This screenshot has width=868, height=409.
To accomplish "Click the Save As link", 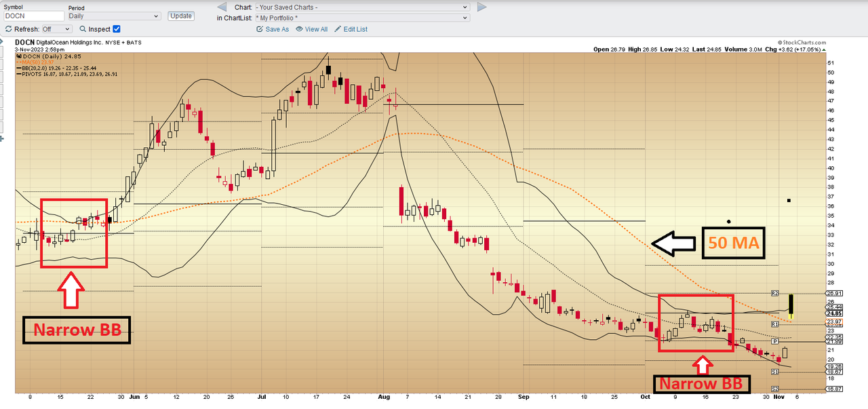I will [x=273, y=29].
